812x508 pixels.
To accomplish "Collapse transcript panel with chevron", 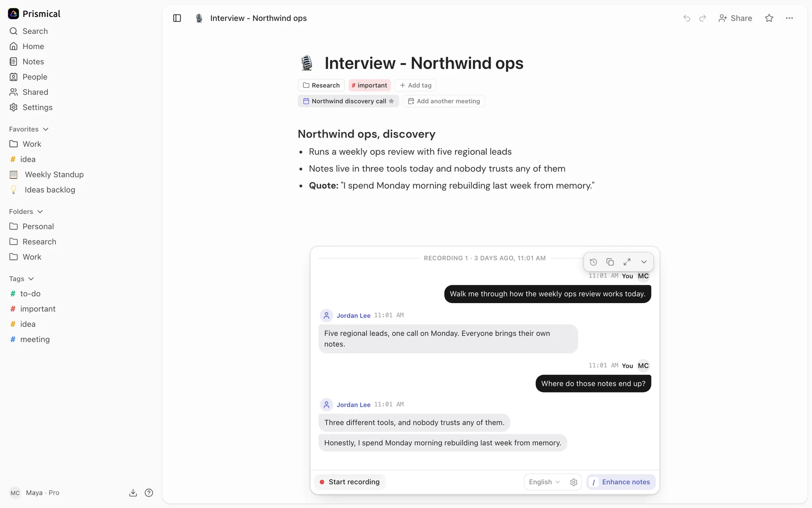I will 644,262.
